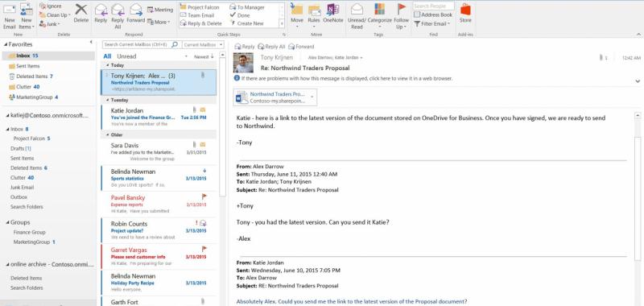The width and height of the screenshot is (644, 306).
Task: Open Katie Jordan's Finance Group email
Action: 159,117
